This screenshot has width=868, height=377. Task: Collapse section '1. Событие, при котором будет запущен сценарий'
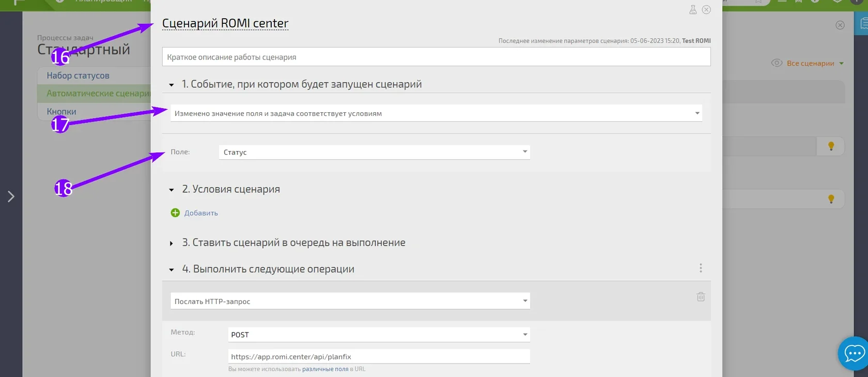[172, 85]
